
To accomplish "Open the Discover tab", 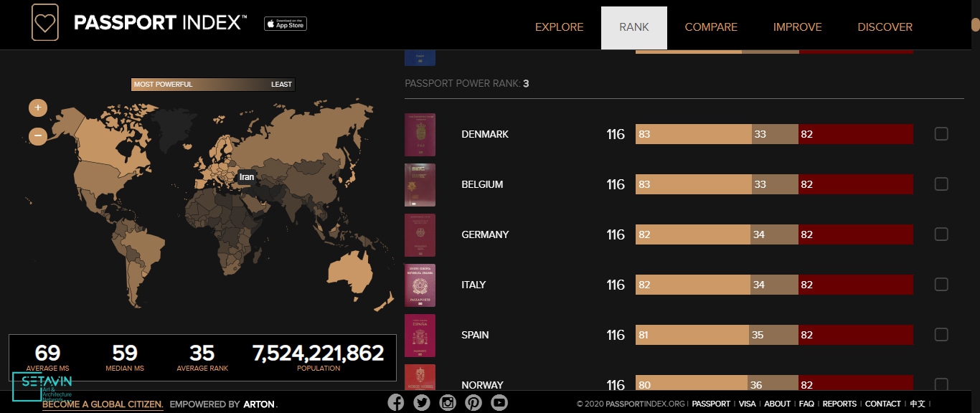I will (885, 27).
